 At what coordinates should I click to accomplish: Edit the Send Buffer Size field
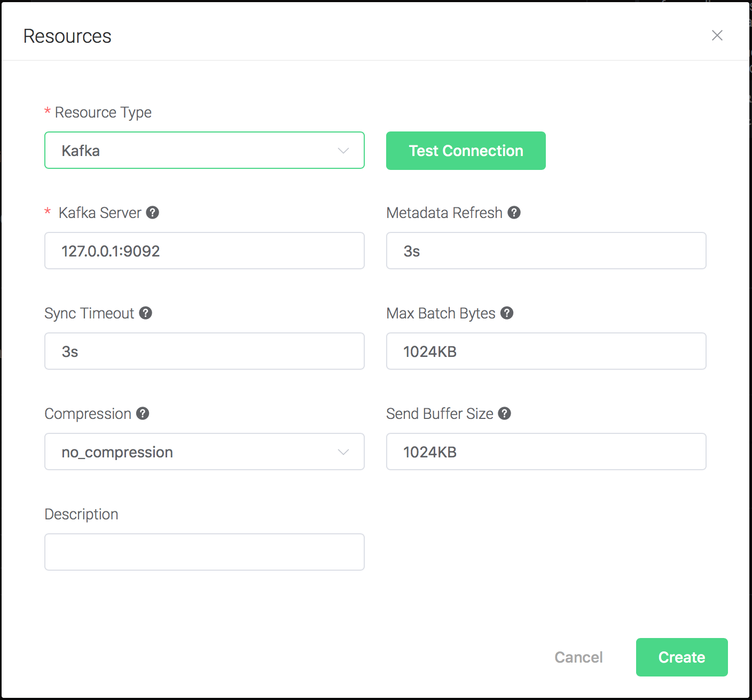click(546, 452)
